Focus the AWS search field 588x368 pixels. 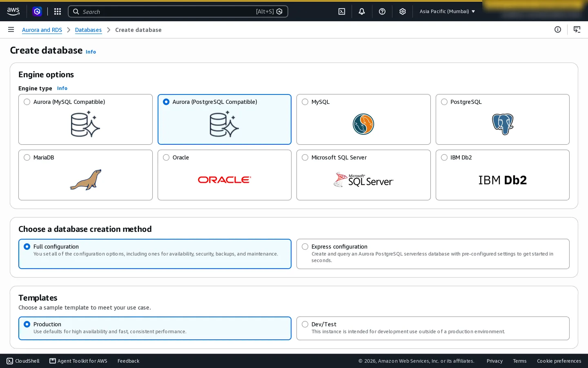(x=178, y=11)
